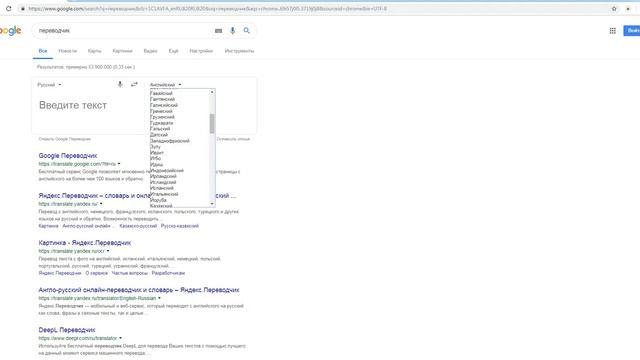
Task: Click the browser address bar URL
Action: [207, 9]
